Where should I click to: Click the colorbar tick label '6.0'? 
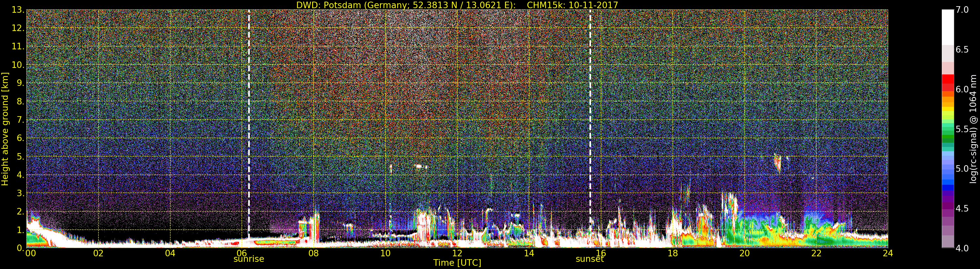pyautogui.click(x=962, y=89)
